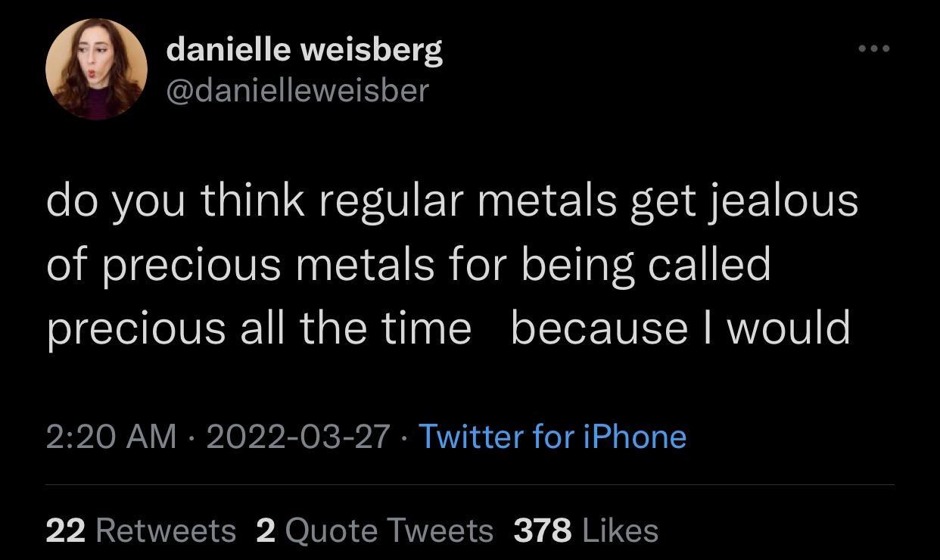Viewport: 940px width, 560px height.
Task: Click the number 378 before Likes
Action: pos(542,530)
